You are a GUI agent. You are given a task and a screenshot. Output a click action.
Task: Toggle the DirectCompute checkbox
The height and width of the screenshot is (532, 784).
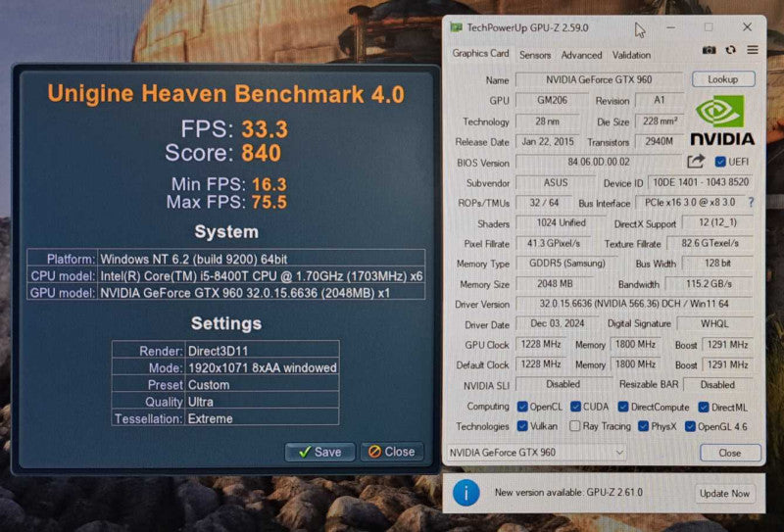(x=623, y=407)
